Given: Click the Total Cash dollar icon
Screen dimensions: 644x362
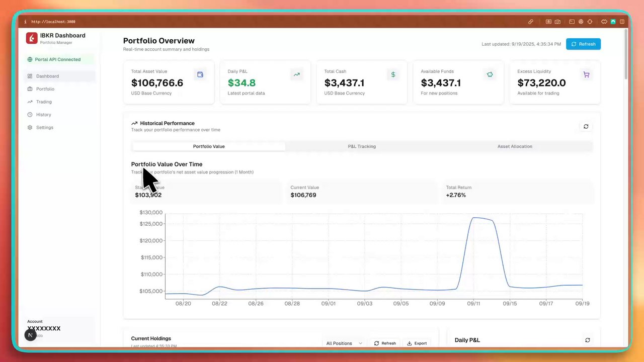Looking at the screenshot, I should pyautogui.click(x=393, y=74).
